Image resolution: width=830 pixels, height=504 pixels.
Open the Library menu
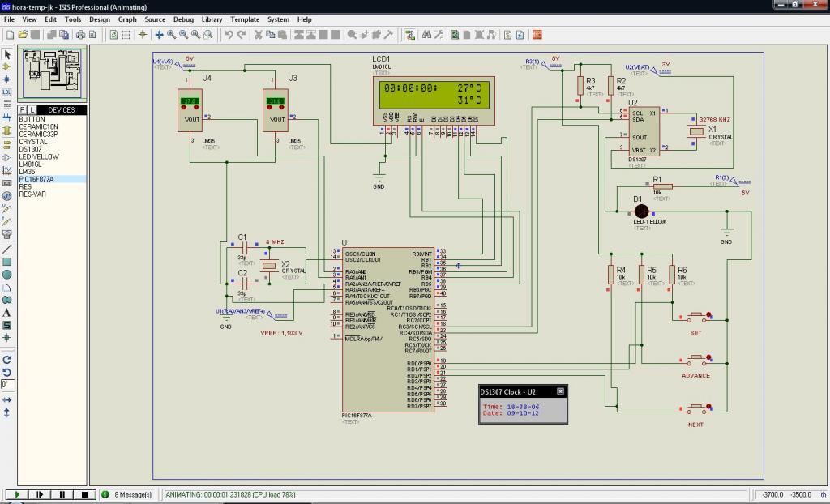[212, 19]
